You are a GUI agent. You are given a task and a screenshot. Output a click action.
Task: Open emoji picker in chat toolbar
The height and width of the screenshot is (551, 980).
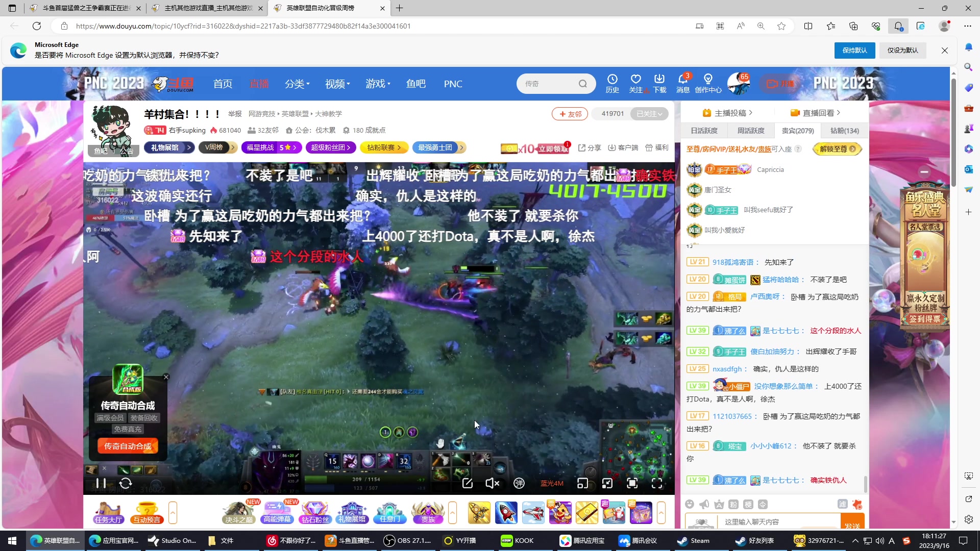coord(690,504)
